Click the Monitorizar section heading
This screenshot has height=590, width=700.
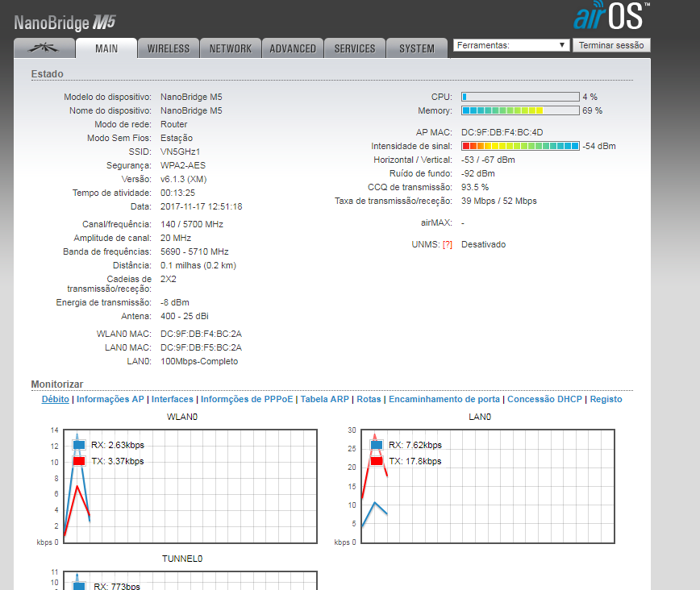57,384
